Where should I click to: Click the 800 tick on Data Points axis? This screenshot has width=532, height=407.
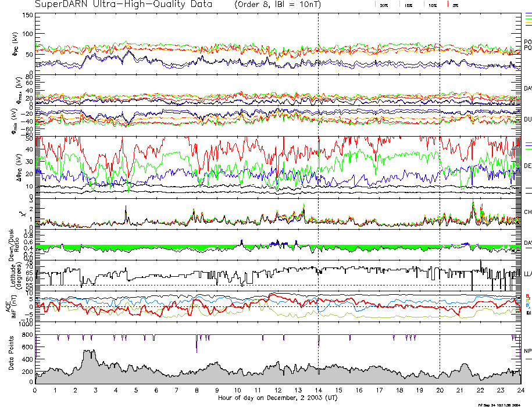point(27,347)
